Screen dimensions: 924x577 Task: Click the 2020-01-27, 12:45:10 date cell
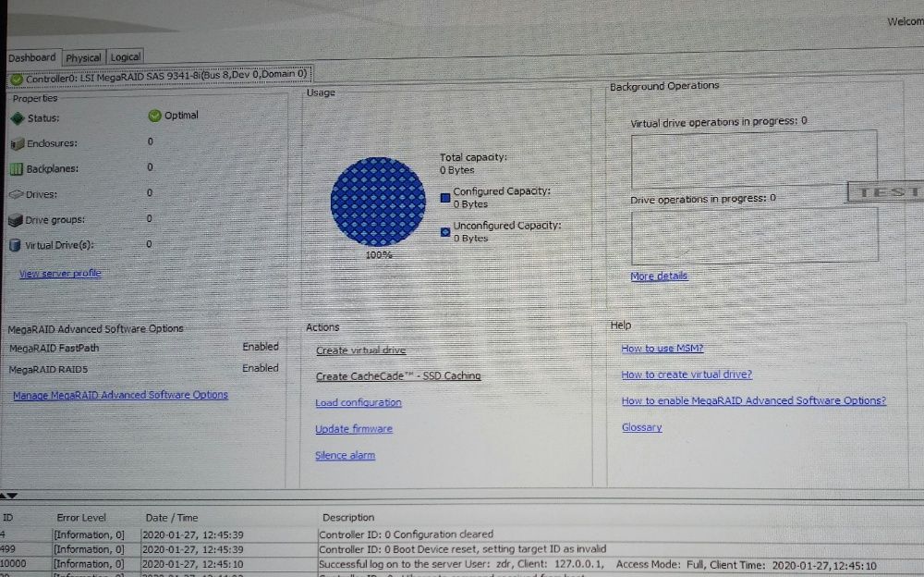[x=192, y=565]
